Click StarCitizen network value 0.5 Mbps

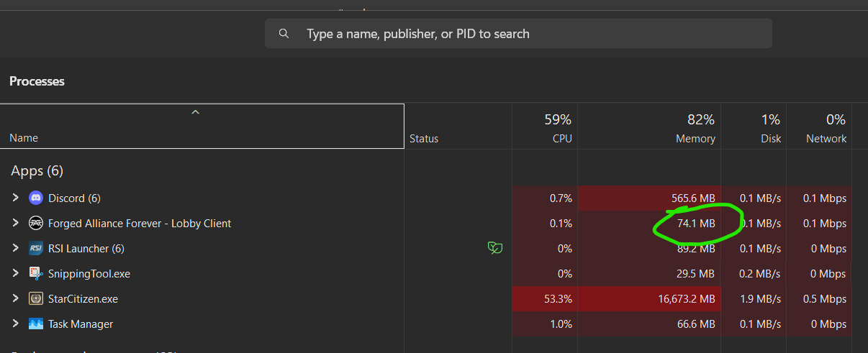[x=826, y=299]
